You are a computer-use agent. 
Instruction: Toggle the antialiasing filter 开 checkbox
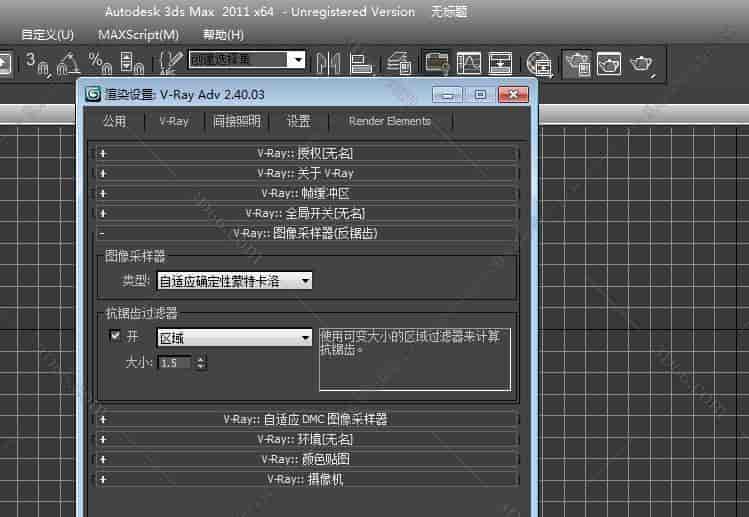pos(116,336)
